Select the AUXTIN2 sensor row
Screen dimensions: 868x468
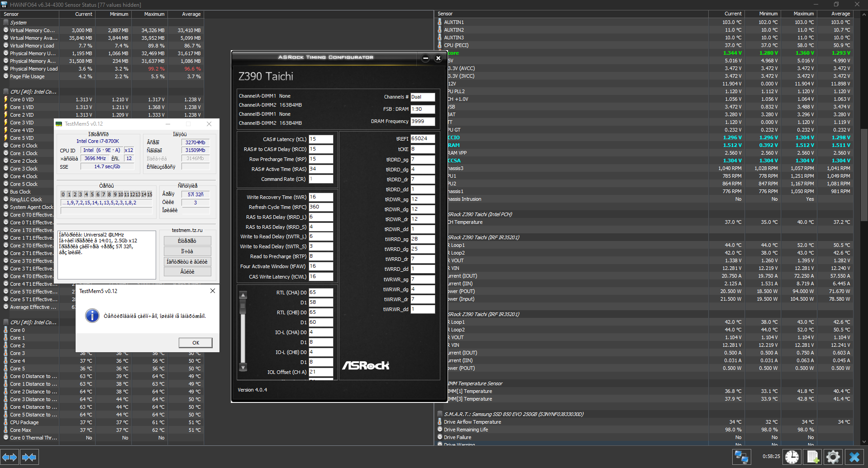[x=644, y=30]
